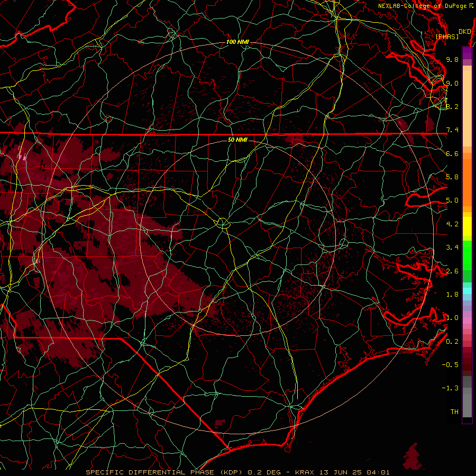Click the "TH" threshold label on scale
This screenshot has width=476, height=476.
pos(454,412)
